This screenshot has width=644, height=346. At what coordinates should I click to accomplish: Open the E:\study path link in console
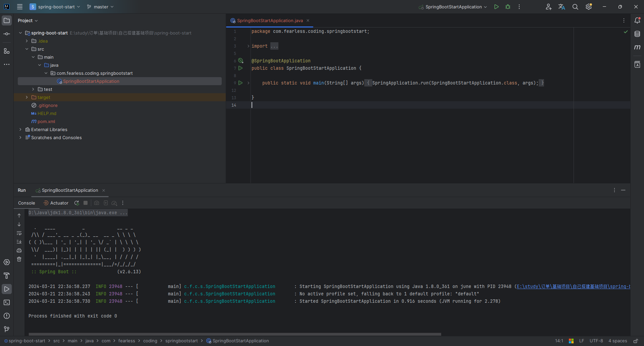573,286
